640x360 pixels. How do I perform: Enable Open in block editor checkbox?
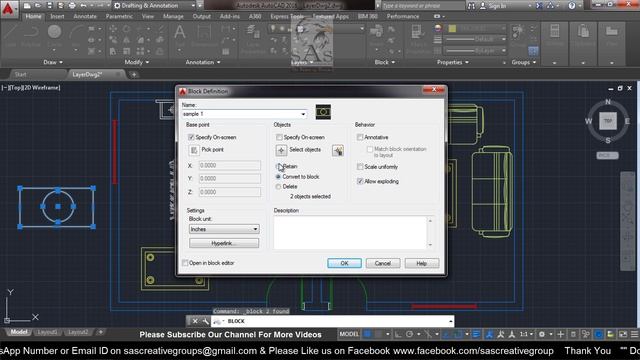[185, 263]
